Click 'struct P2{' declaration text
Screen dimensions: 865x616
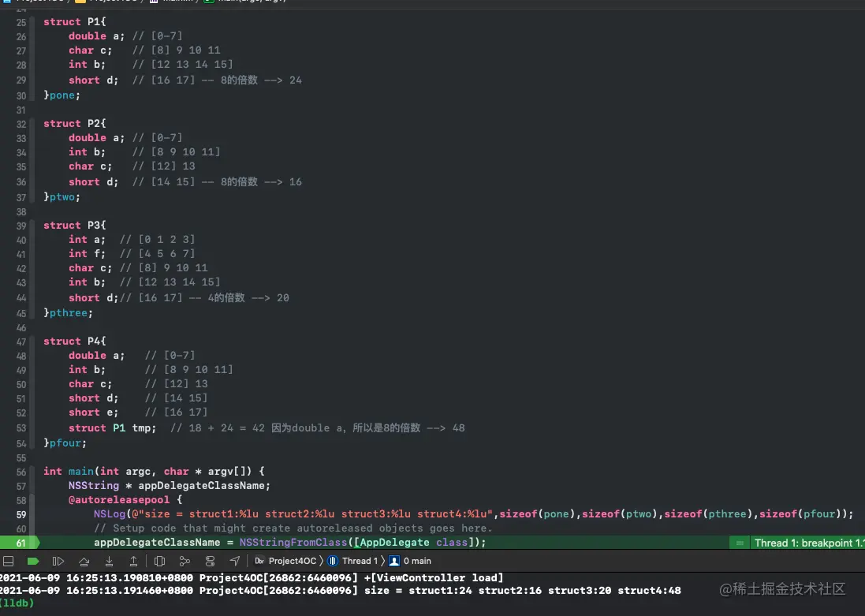74,123
